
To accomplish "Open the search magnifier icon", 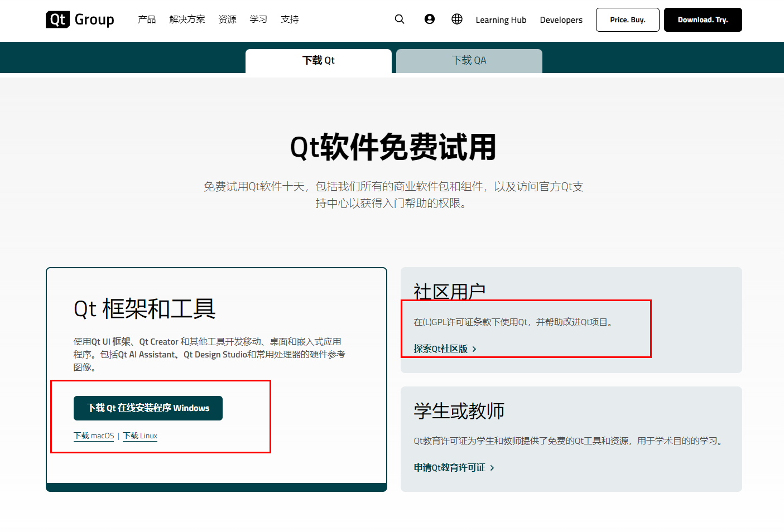I will click(400, 19).
